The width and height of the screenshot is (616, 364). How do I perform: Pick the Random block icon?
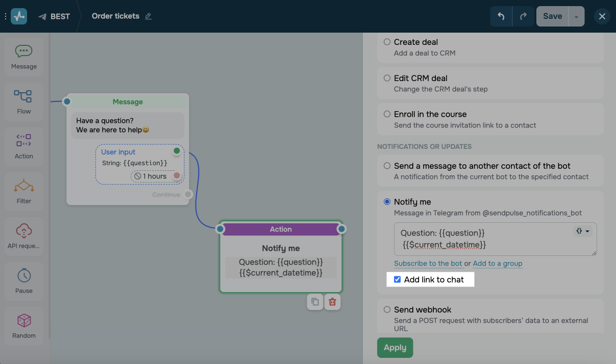24,325
